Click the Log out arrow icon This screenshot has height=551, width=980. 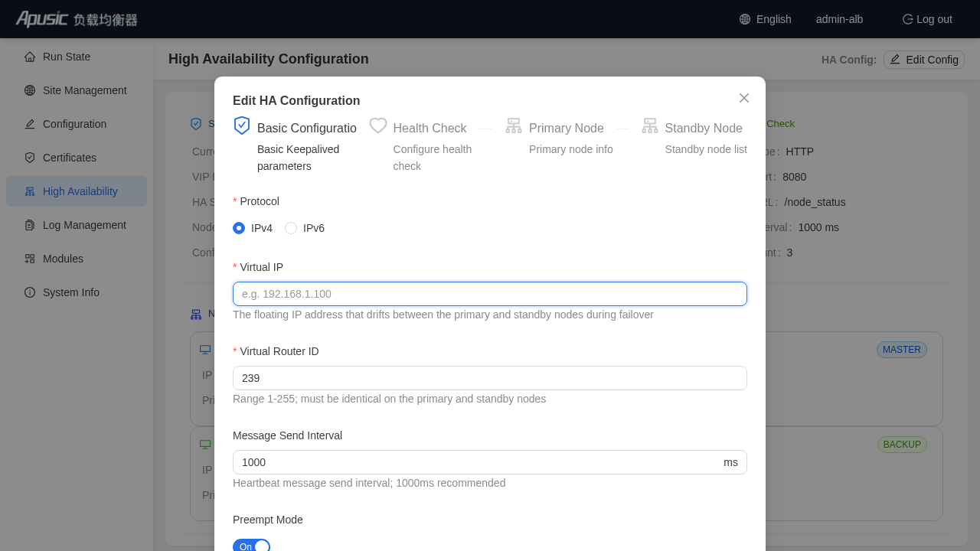[x=908, y=19]
